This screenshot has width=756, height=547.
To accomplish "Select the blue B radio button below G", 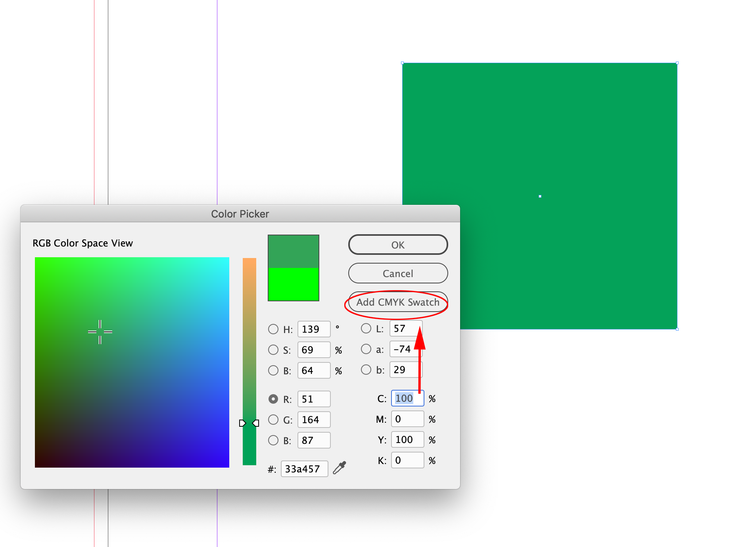I will click(x=273, y=440).
